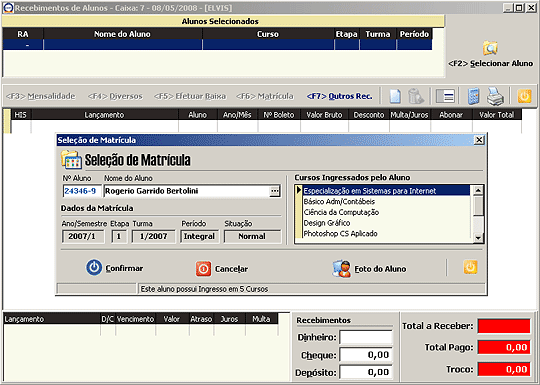Close the Seleção de Matrícula dialog
Screen dimensions: 540x385
tap(479, 140)
